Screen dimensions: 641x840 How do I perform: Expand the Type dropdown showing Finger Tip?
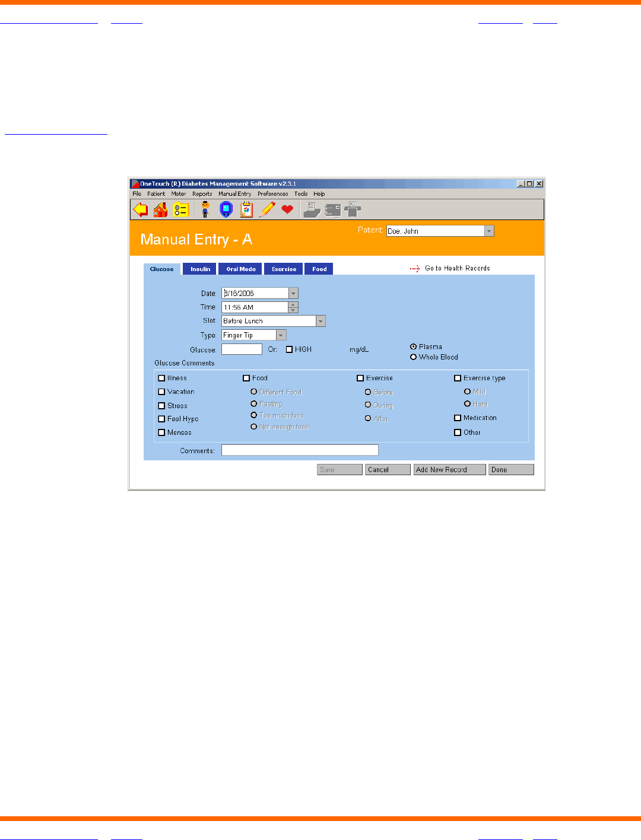coord(281,335)
